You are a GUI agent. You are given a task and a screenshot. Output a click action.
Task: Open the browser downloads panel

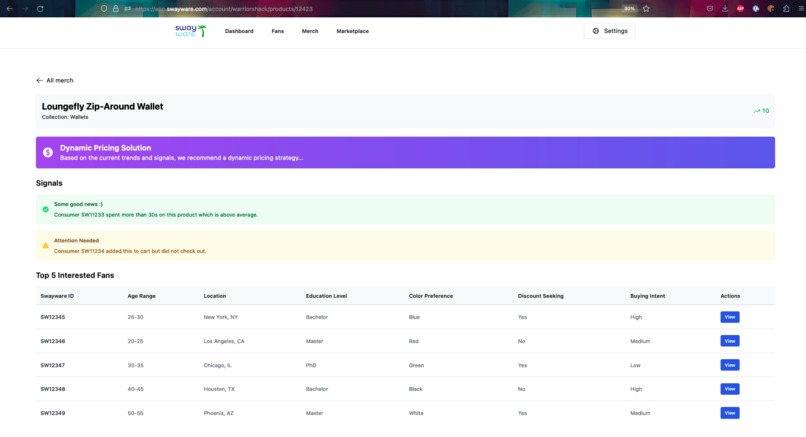pos(725,9)
